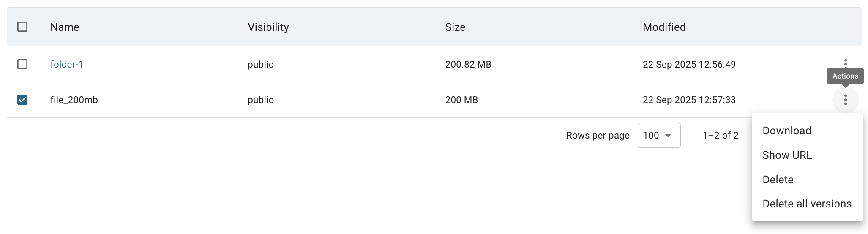
Task: Click the three-dot actions icon for file_200mb
Action: tap(845, 100)
